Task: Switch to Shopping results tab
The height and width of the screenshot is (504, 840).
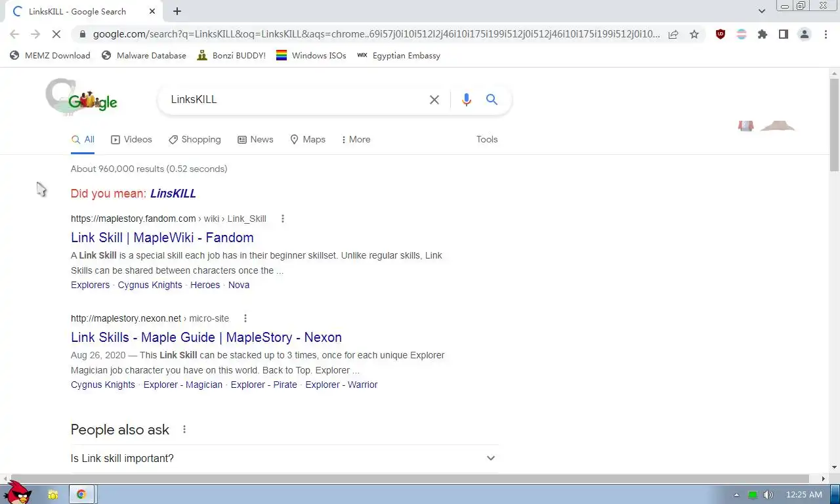Action: coord(194,139)
